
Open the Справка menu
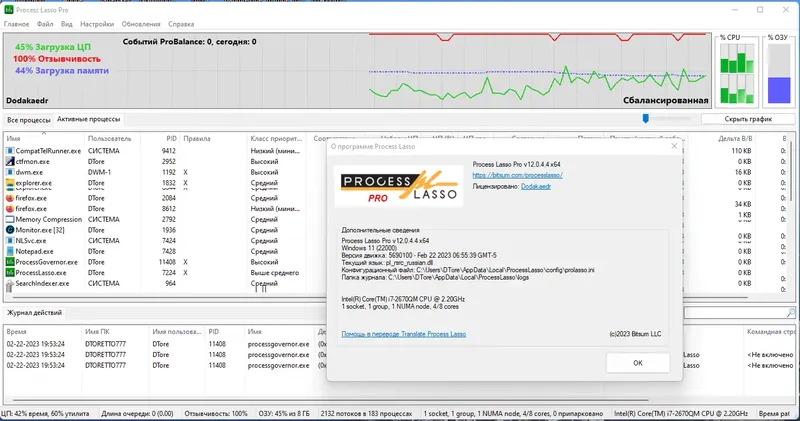[x=181, y=24]
